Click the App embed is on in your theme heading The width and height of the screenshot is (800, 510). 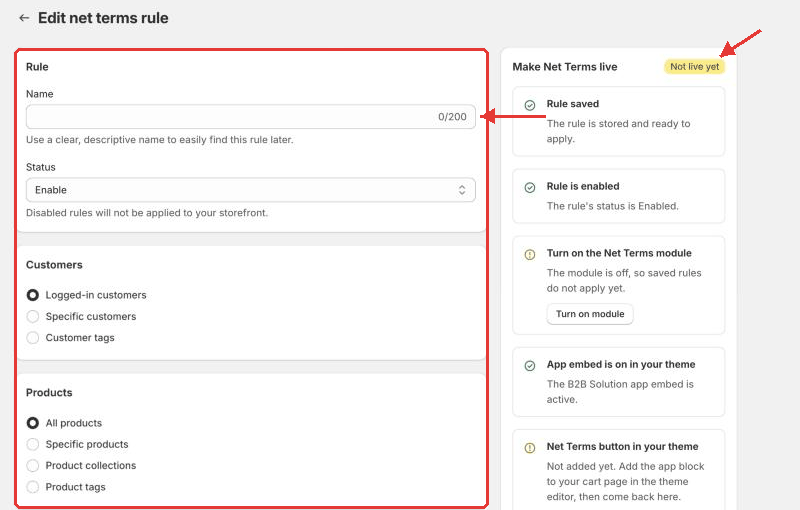coord(621,364)
